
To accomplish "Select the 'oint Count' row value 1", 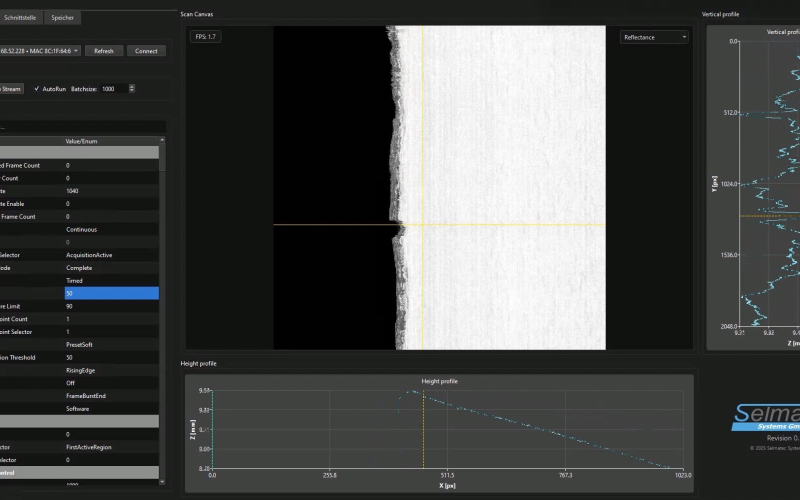I will (x=111, y=319).
